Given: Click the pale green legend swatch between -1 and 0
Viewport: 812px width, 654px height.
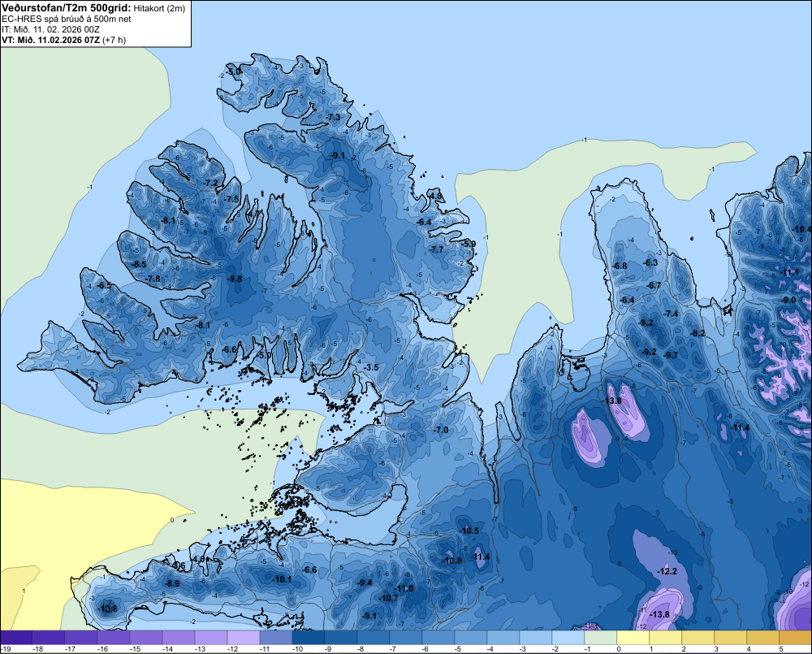Looking at the screenshot, I should [600, 638].
